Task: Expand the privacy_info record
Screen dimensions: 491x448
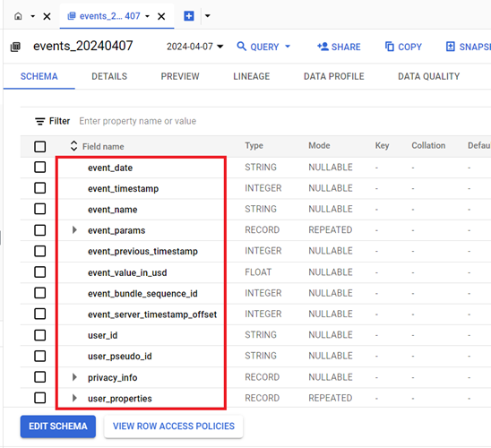Action: (x=74, y=377)
